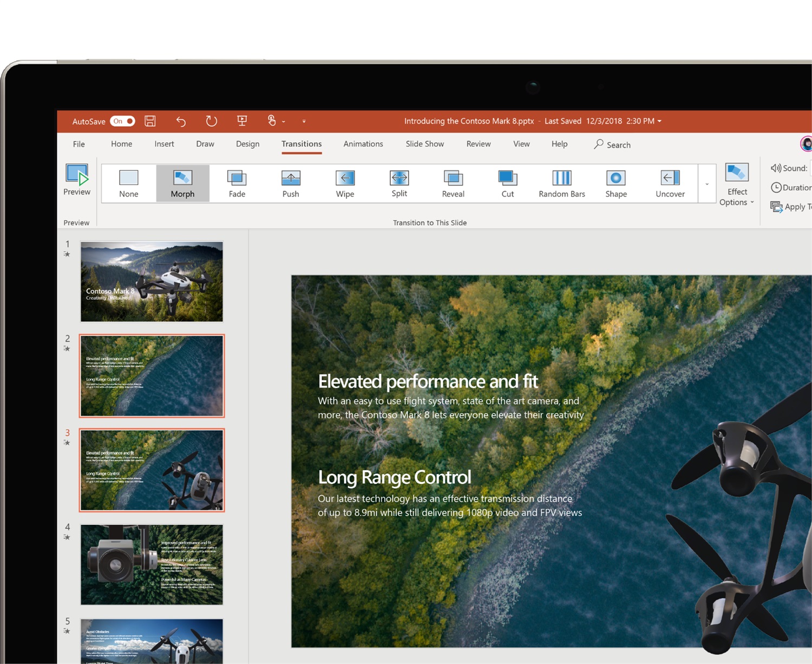Open the Search box
The image size is (812, 664).
tap(612, 144)
